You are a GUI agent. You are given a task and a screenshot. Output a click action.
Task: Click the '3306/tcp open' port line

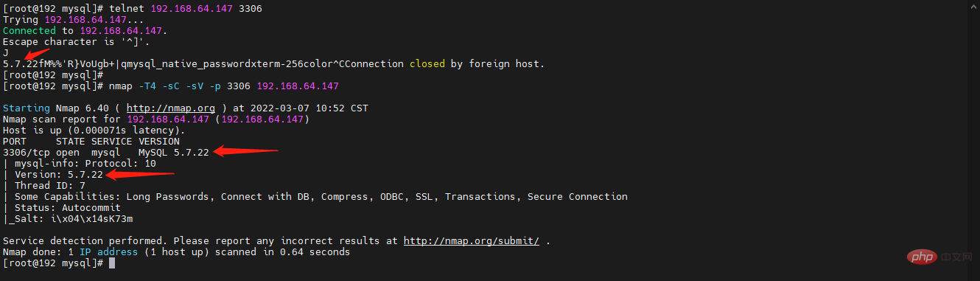(41, 153)
